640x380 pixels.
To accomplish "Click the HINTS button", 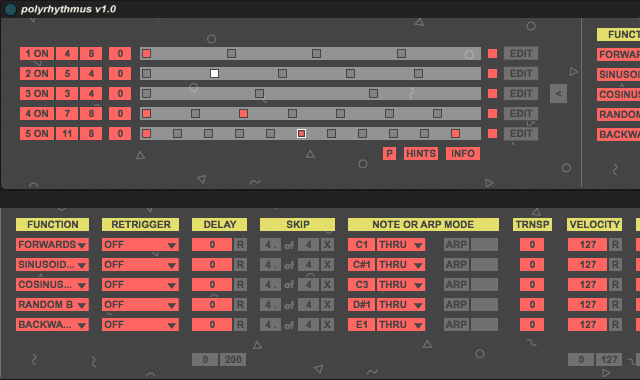I will [421, 153].
